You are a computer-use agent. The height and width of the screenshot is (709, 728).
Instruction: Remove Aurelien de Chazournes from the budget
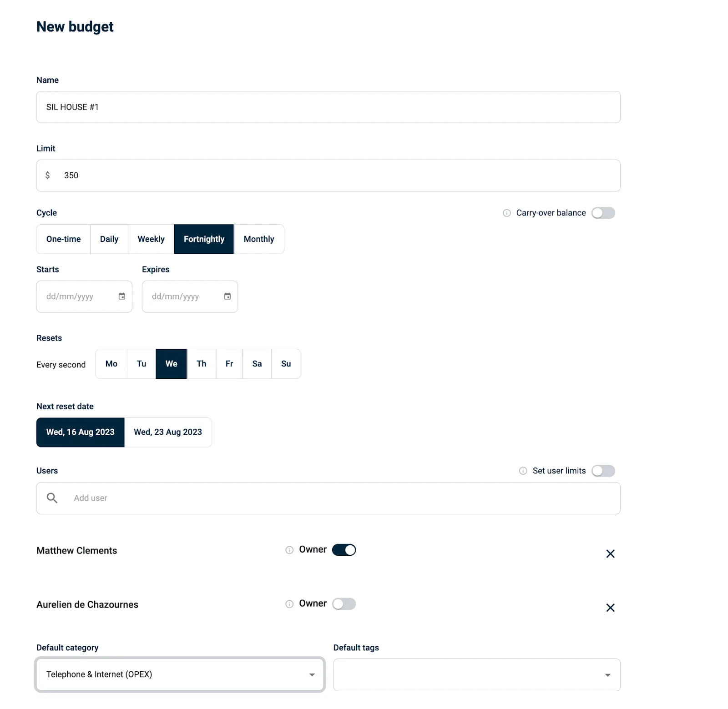(x=610, y=608)
